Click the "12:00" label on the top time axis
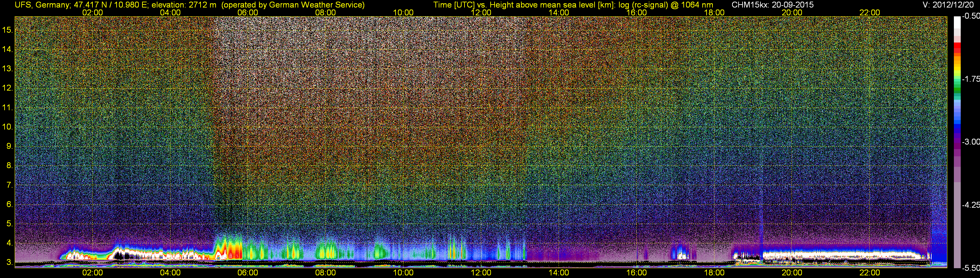Viewport: 980px width, 278px height. 481,12
